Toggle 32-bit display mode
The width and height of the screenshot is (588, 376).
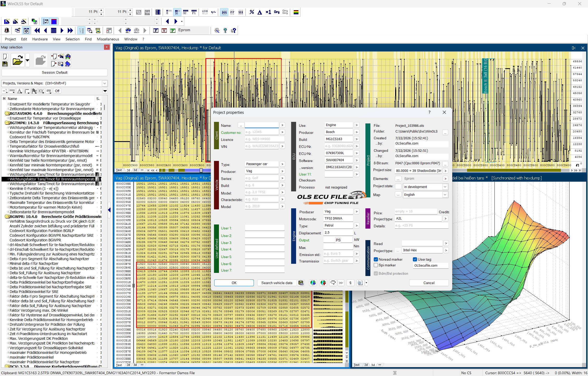[185, 12]
